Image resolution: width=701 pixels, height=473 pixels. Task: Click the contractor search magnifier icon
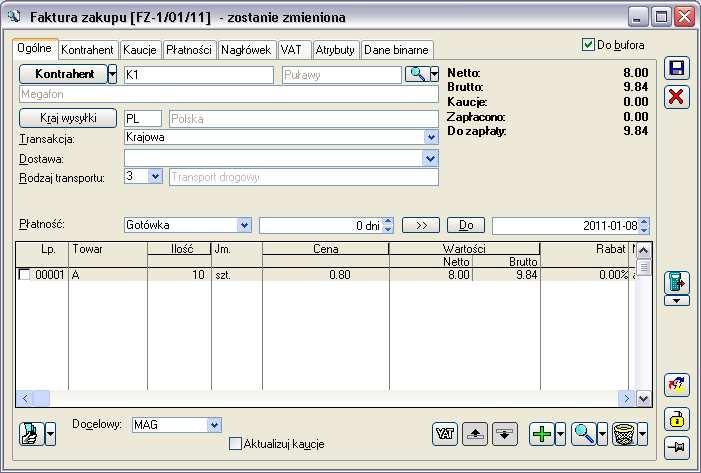click(417, 74)
